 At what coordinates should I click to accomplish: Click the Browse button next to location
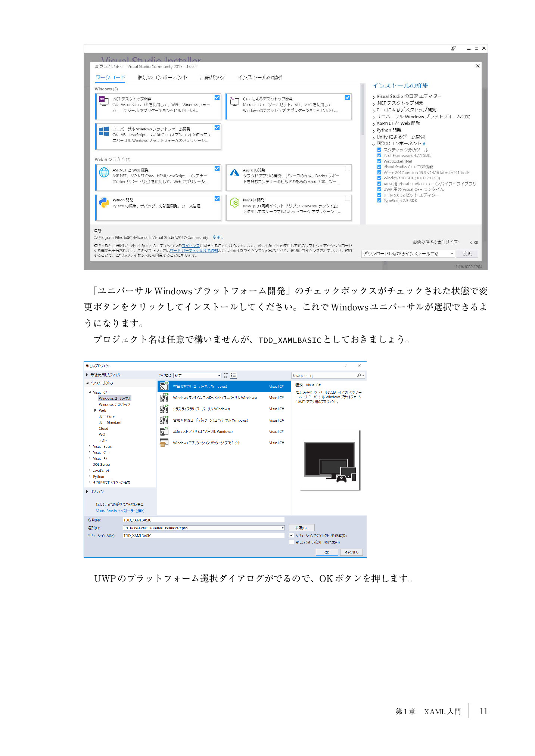[x=302, y=528]
